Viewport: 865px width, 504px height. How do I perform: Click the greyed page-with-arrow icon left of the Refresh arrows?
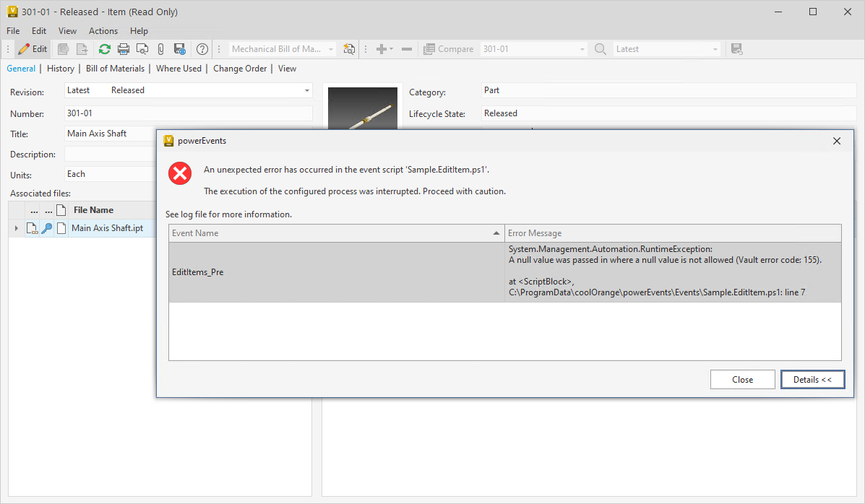tap(82, 49)
